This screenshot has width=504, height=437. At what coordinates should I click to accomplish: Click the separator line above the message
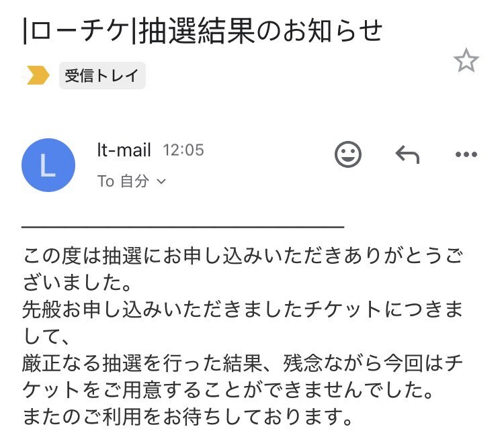click(x=183, y=227)
